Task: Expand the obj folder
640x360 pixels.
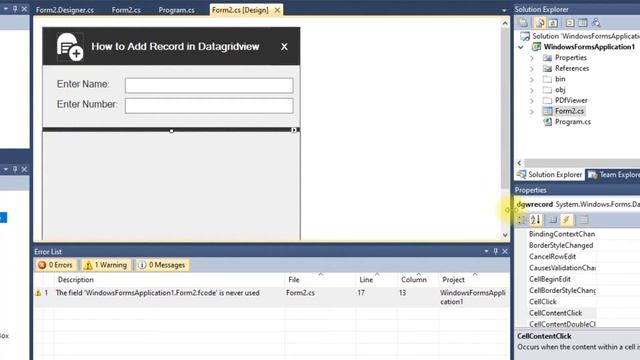Action: point(532,90)
